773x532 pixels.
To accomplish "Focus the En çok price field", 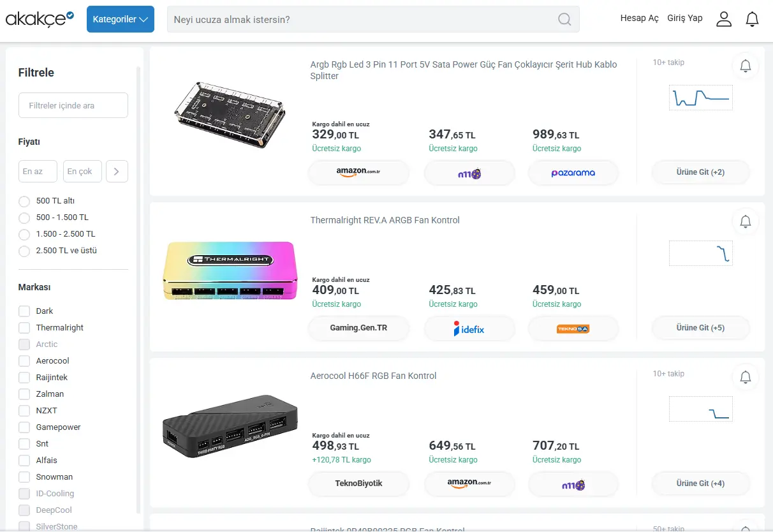I will (x=82, y=171).
